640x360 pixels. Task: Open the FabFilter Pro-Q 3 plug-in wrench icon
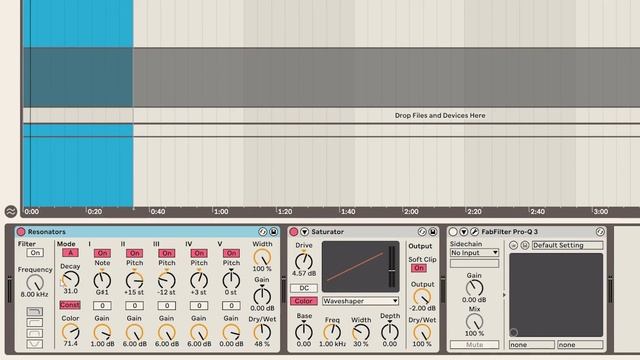(x=474, y=232)
